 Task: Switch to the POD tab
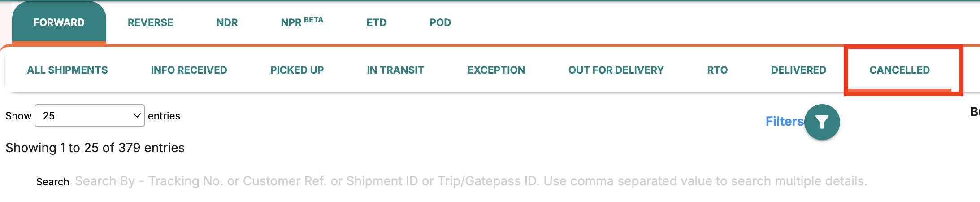440,22
